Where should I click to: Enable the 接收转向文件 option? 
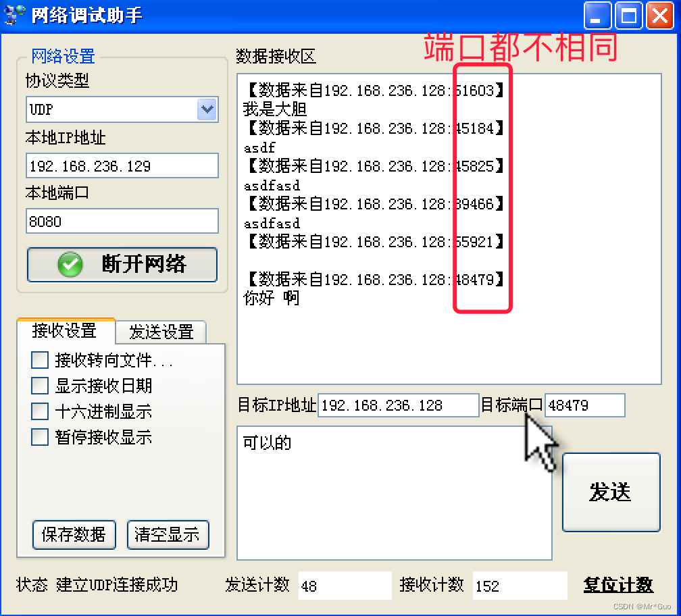(39, 360)
